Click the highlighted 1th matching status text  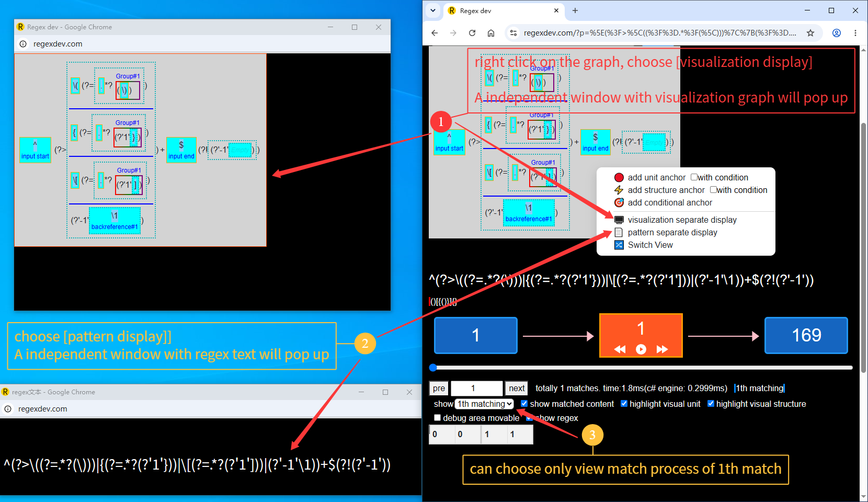click(760, 388)
